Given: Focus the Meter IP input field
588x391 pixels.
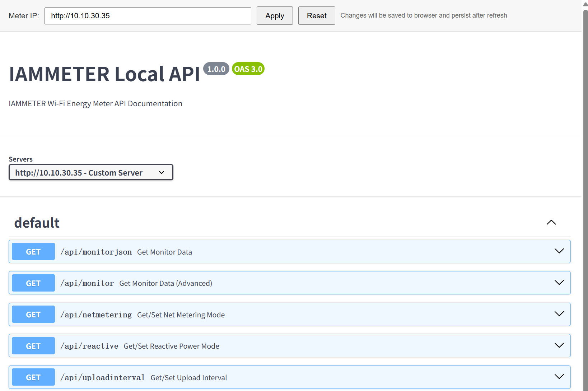Looking at the screenshot, I should pyautogui.click(x=148, y=16).
